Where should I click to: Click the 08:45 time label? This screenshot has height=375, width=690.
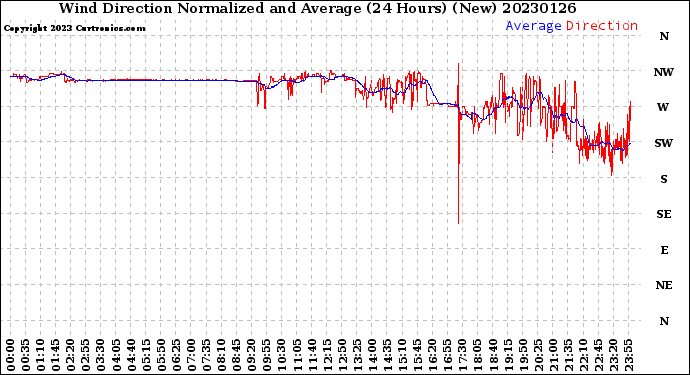coord(236,355)
